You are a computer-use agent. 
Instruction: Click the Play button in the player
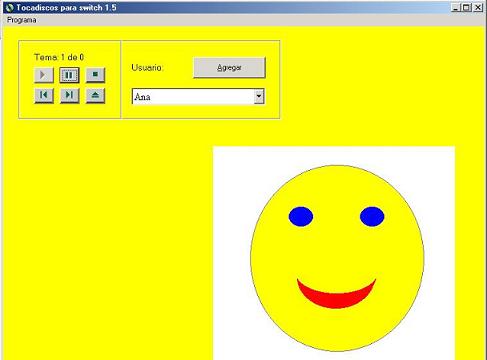pyautogui.click(x=44, y=75)
